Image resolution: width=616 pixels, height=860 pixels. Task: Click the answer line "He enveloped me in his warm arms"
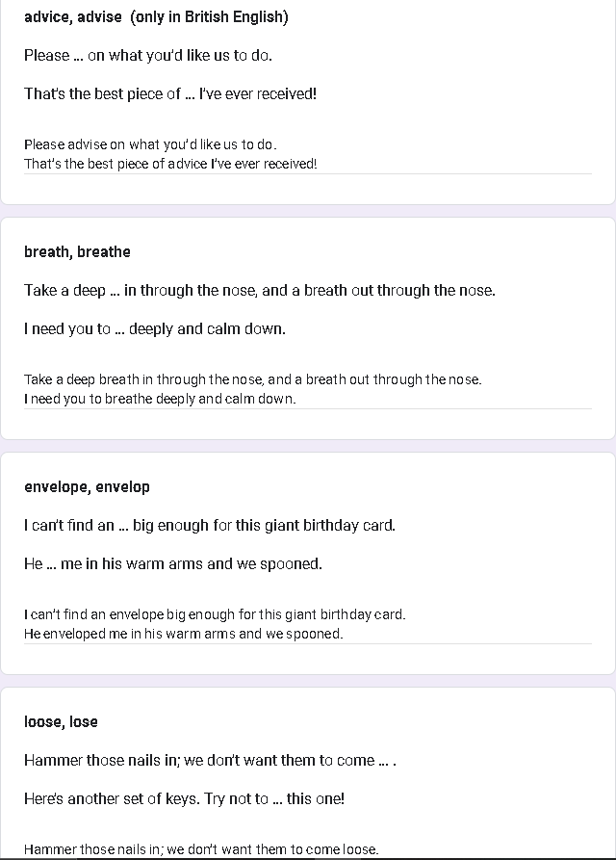[183, 634]
